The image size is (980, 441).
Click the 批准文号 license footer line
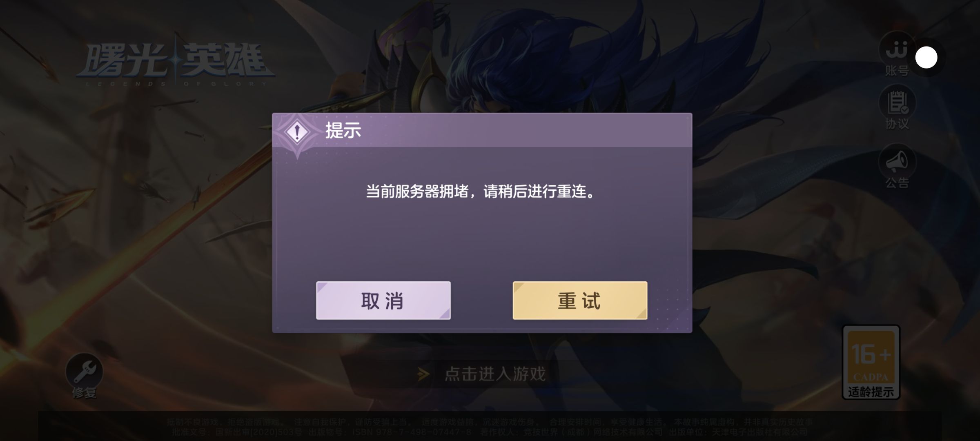(x=490, y=432)
